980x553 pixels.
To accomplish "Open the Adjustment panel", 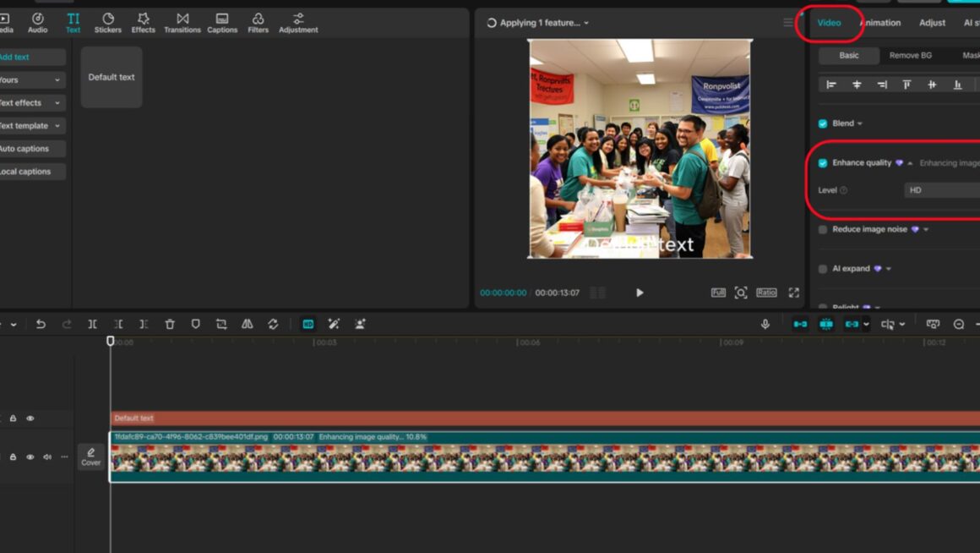I will tap(298, 23).
